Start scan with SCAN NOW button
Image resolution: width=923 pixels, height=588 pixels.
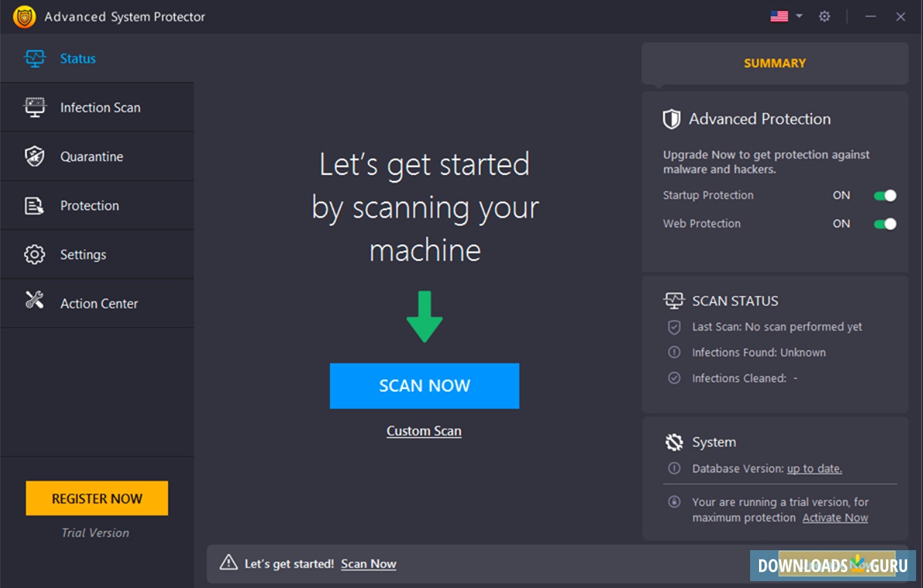(424, 386)
